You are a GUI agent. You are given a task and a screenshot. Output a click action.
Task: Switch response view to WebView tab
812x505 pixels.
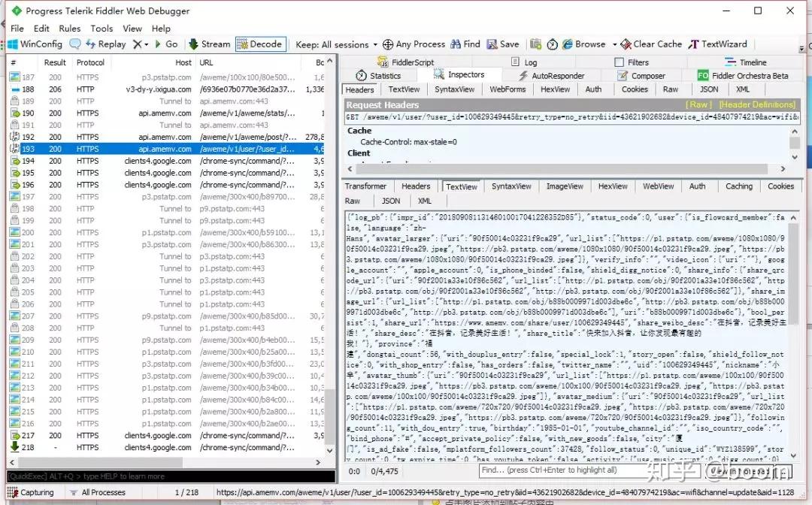658,186
